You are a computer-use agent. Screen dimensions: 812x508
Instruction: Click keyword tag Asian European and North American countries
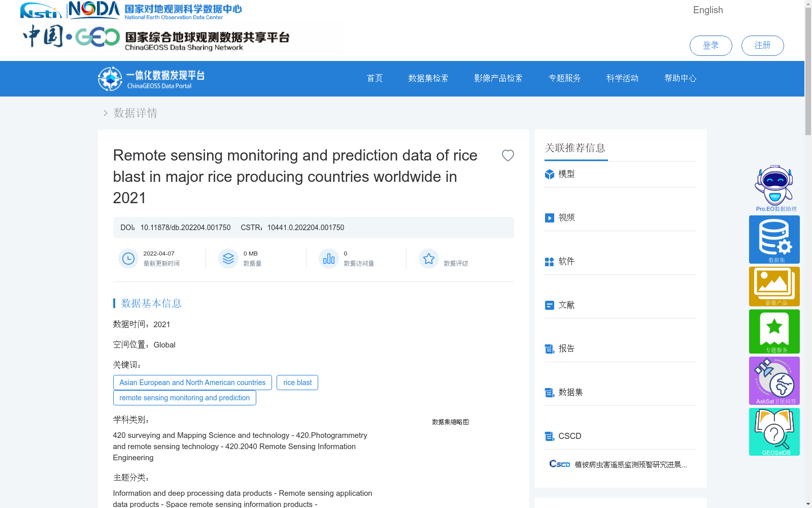click(192, 383)
